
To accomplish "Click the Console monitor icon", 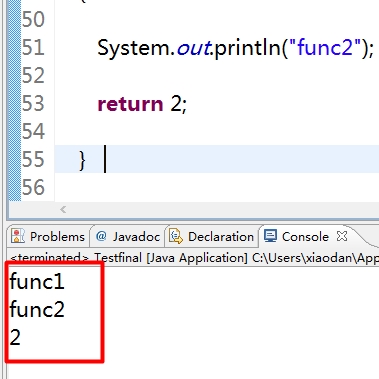I will click(270, 236).
